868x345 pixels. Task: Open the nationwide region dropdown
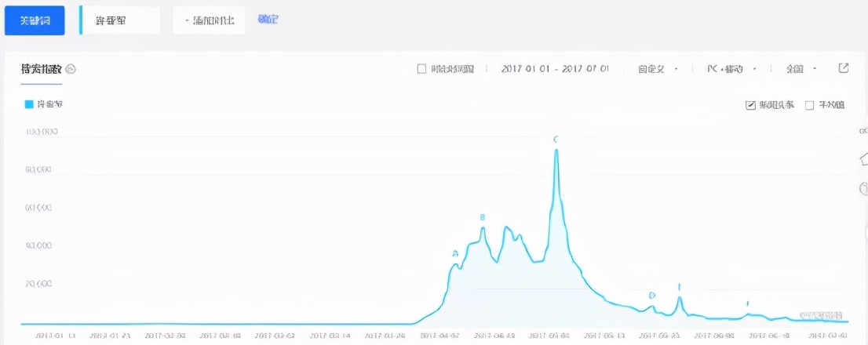coord(801,69)
